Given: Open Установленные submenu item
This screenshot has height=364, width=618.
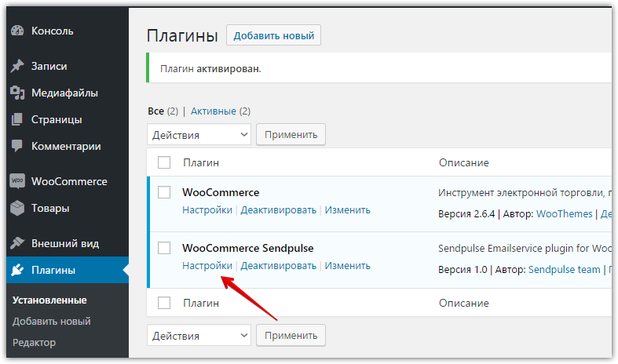Looking at the screenshot, I should (49, 300).
